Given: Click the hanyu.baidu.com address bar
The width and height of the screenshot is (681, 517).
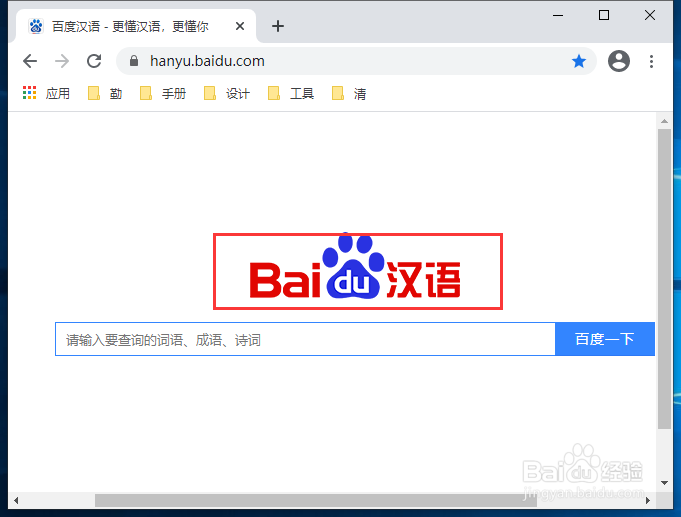Looking at the screenshot, I should 356,61.
